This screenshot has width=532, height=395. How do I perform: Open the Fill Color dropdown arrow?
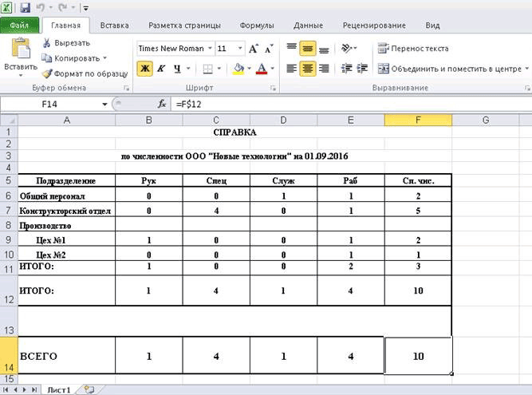click(x=250, y=69)
